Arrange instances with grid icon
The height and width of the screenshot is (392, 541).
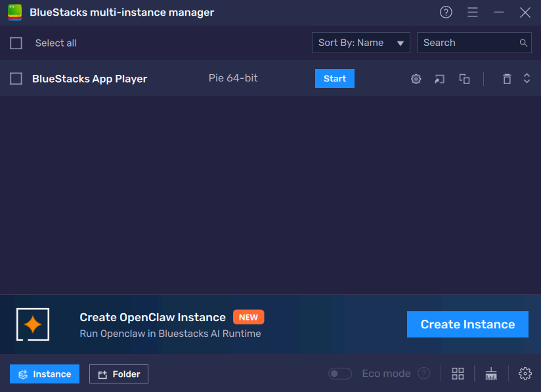coord(458,374)
